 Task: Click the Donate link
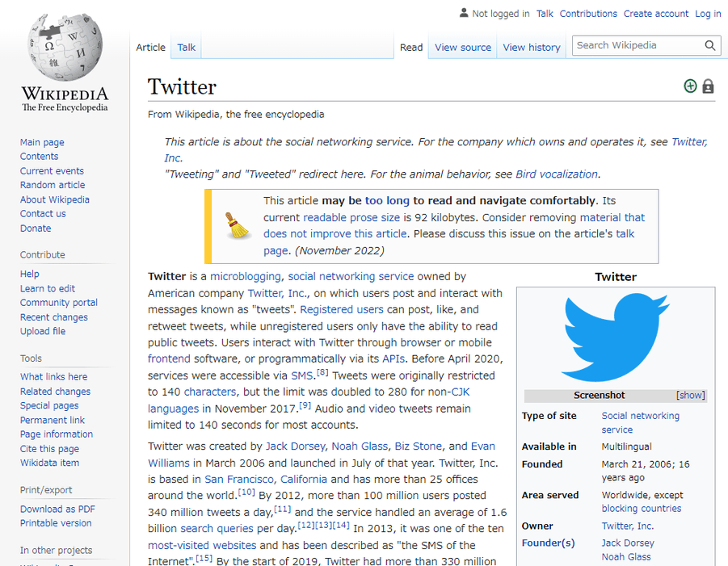click(x=36, y=228)
